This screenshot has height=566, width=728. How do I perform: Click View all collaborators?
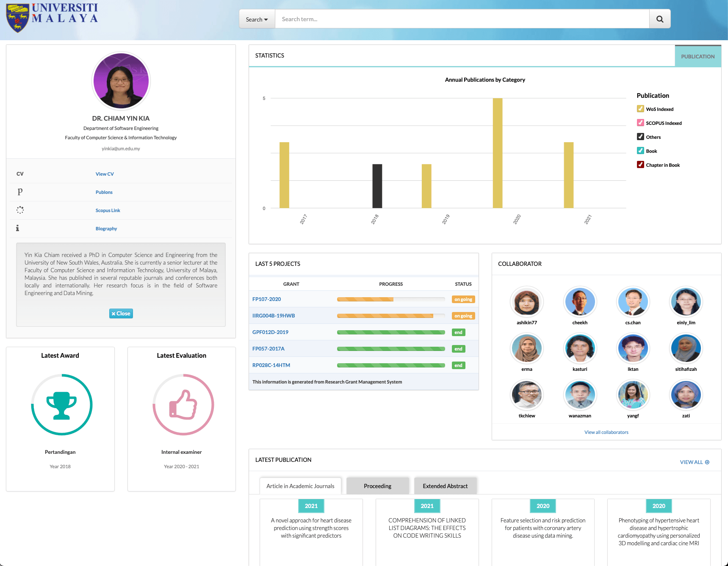click(606, 432)
